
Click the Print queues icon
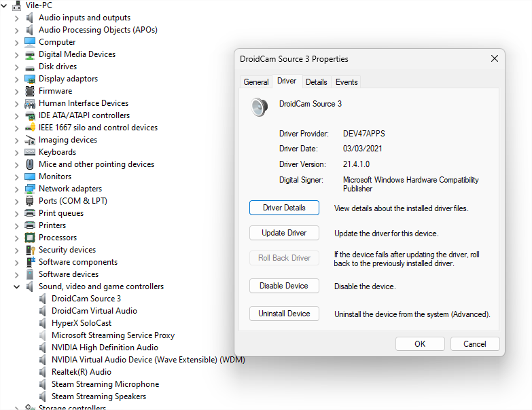(x=30, y=213)
